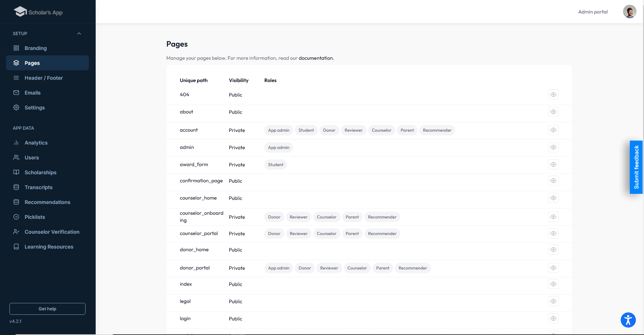The image size is (644, 335).
Task: Click the Emails envelope icon
Action: pos(16,93)
